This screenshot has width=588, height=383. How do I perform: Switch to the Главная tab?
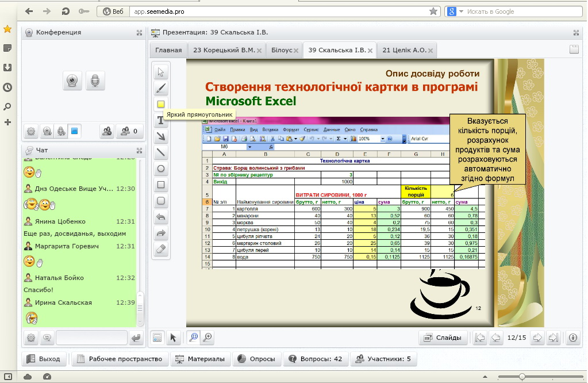click(x=168, y=50)
